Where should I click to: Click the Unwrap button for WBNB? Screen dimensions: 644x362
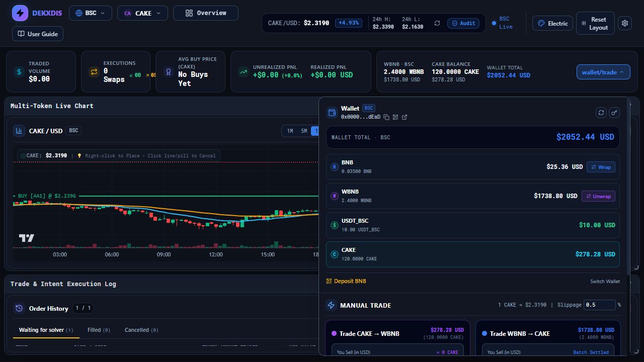(x=598, y=196)
